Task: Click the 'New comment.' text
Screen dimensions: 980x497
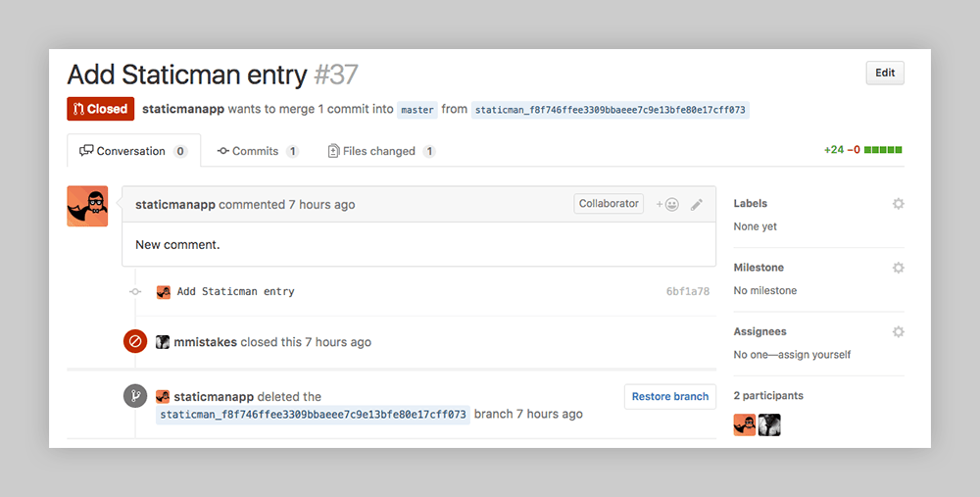Action: 177,244
